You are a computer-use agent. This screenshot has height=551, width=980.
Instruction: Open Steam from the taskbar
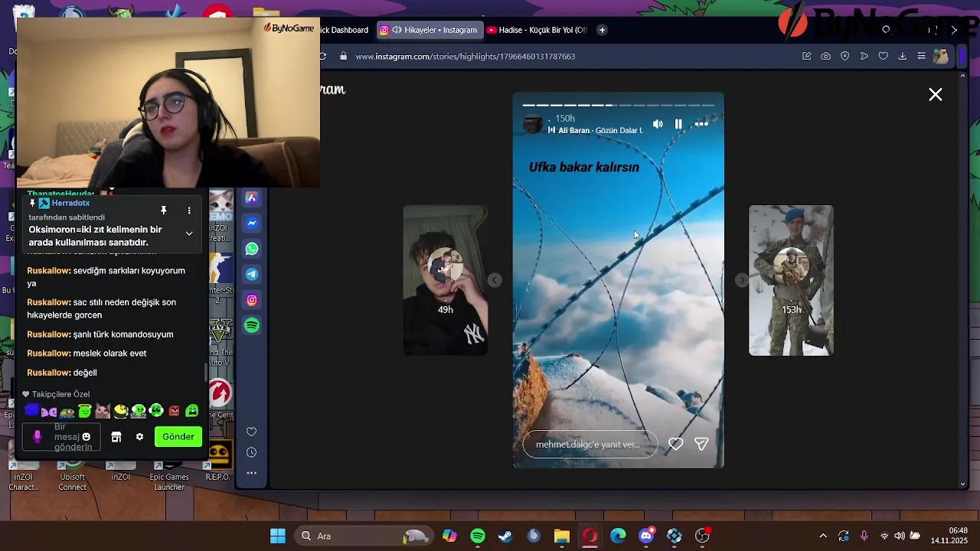click(x=505, y=536)
